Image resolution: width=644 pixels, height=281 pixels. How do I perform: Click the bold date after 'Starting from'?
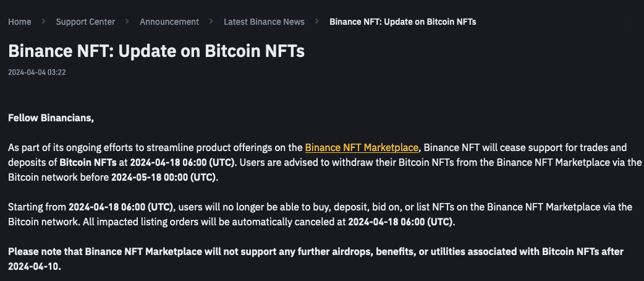pos(121,207)
